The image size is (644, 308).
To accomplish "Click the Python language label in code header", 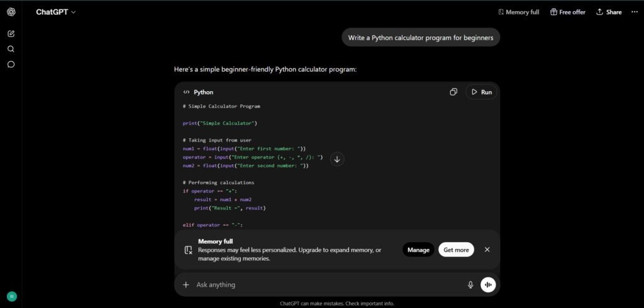I will pos(203,92).
